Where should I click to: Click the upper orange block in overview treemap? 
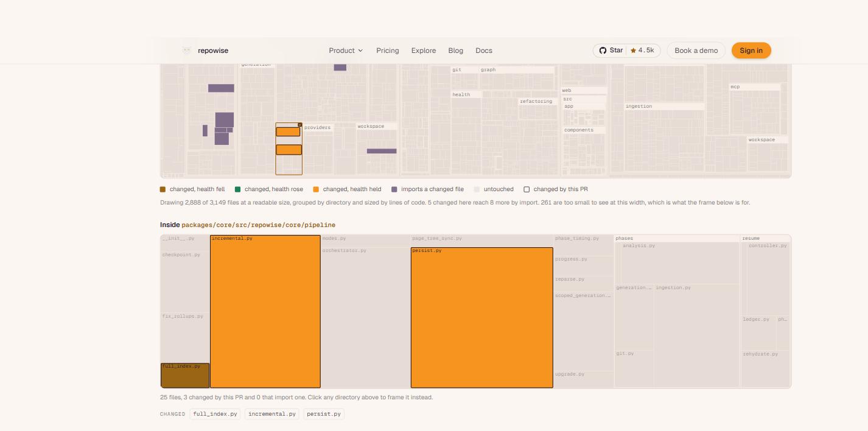(x=289, y=131)
